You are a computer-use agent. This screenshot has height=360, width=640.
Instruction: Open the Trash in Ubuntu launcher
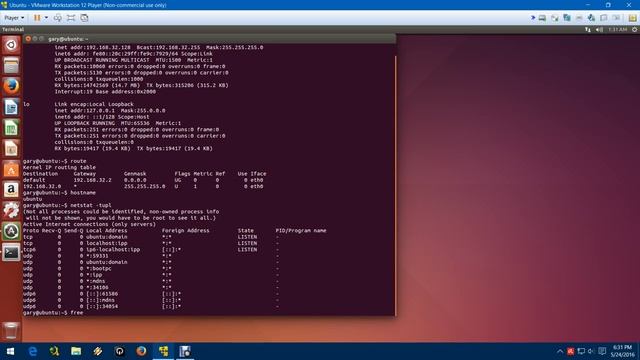click(x=11, y=330)
